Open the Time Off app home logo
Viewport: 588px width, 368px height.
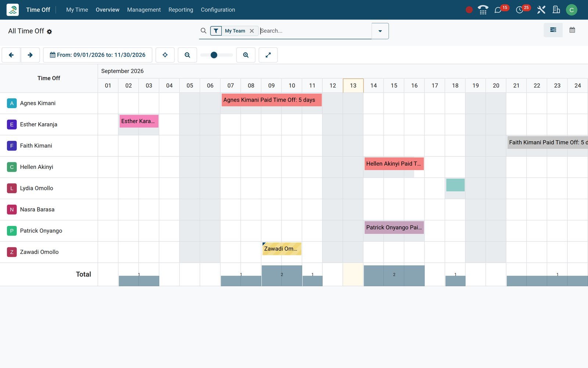click(x=12, y=10)
